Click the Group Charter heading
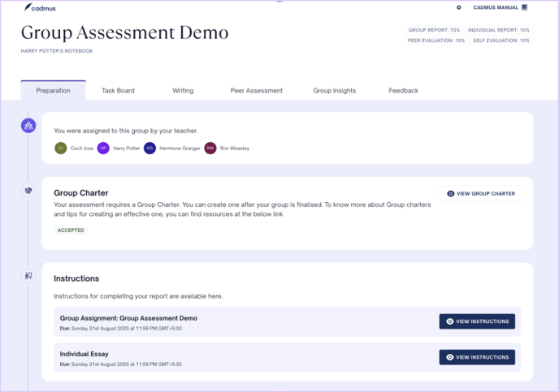Viewport: 559px width, 392px height. point(81,192)
